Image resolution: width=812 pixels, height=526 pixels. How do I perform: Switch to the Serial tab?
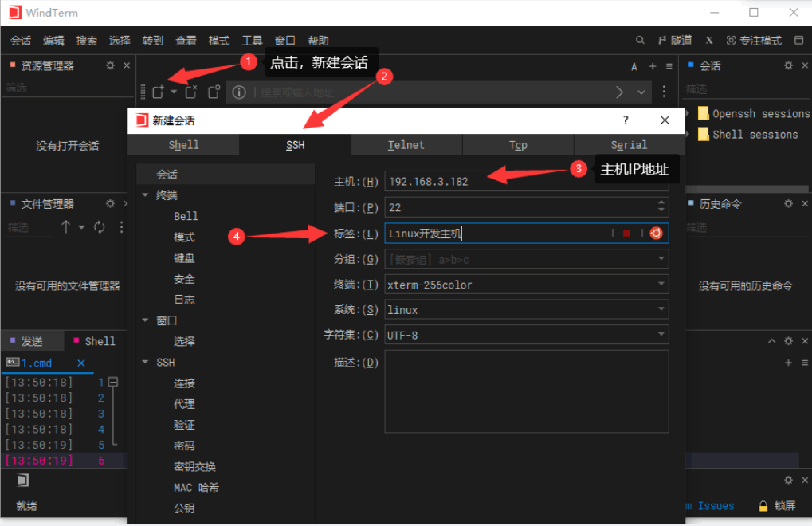(x=629, y=145)
